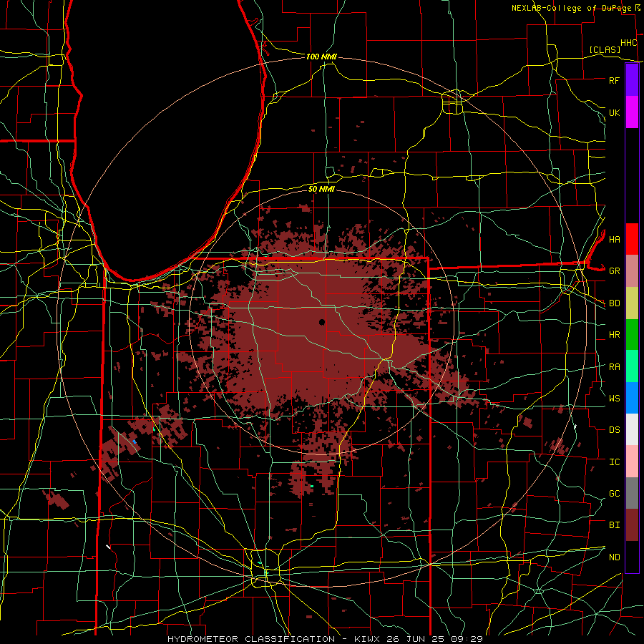This screenshot has width=644, height=644.
Task: Click the white DS color swatch
Action: tap(632, 429)
